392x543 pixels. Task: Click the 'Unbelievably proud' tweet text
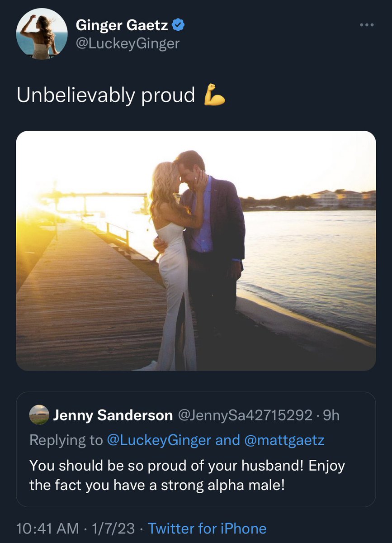(x=105, y=95)
